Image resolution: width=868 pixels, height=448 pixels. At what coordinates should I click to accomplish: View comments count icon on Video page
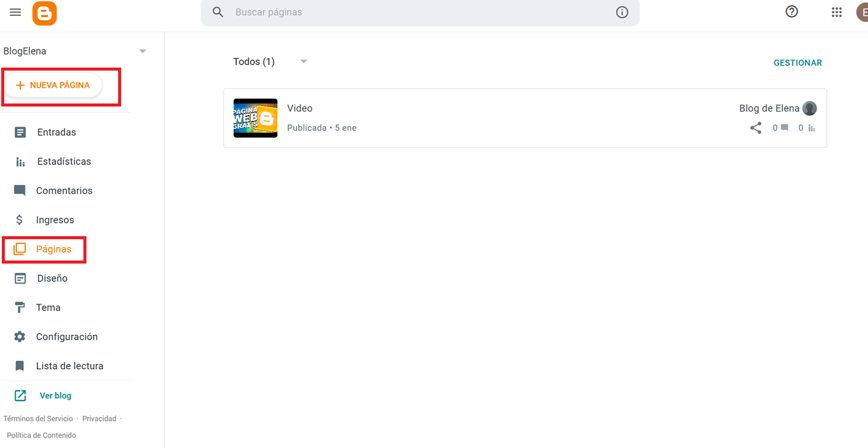[785, 128]
